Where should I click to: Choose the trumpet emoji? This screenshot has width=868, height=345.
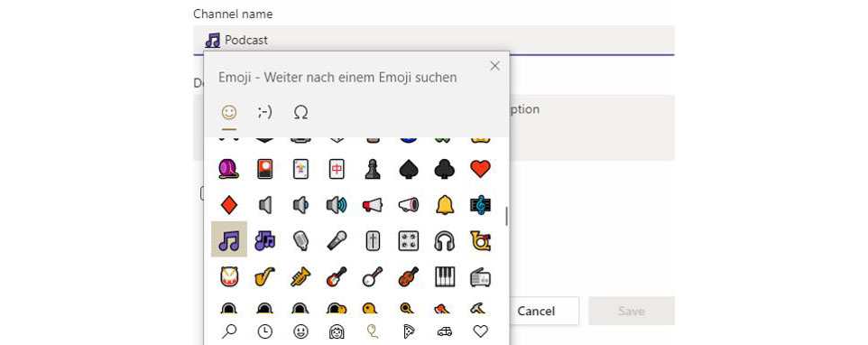click(x=300, y=277)
